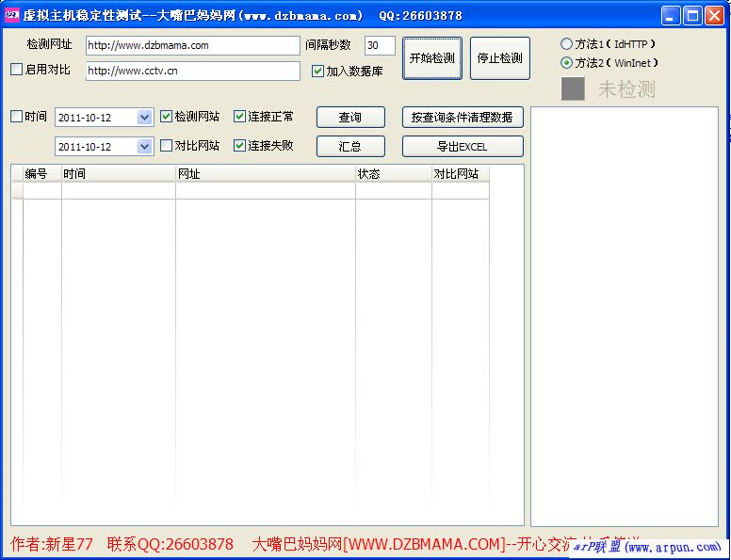Click the 查询 button
The image size is (731, 560).
point(350,118)
